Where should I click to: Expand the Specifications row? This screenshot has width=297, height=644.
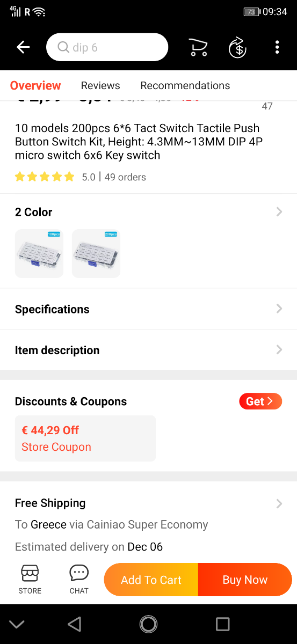pyautogui.click(x=148, y=309)
